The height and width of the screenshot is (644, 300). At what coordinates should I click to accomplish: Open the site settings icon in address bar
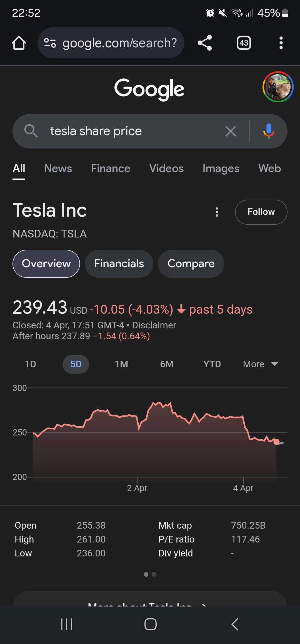[x=50, y=43]
